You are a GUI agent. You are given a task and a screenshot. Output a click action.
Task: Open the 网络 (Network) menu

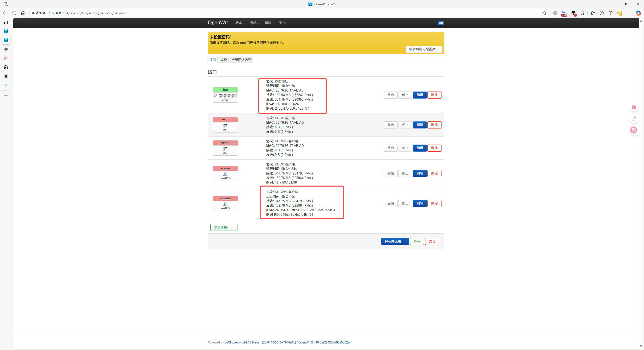coord(269,23)
